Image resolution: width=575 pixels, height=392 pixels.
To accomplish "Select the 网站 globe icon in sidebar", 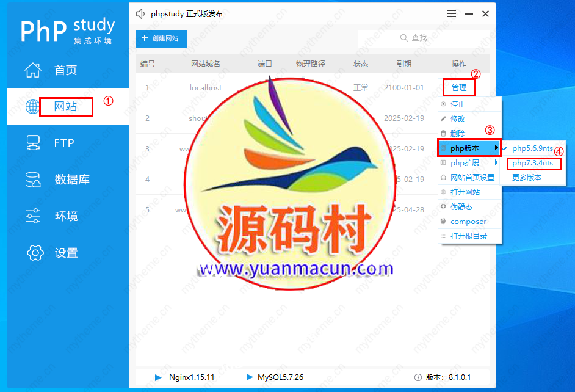I will click(x=33, y=106).
